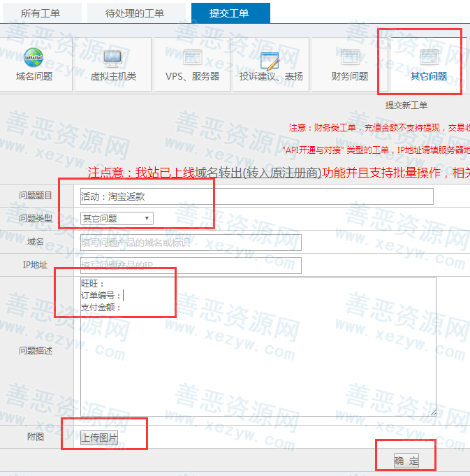The image size is (470, 476).
Task: Select the 财务问题 category icon
Action: 350,58
